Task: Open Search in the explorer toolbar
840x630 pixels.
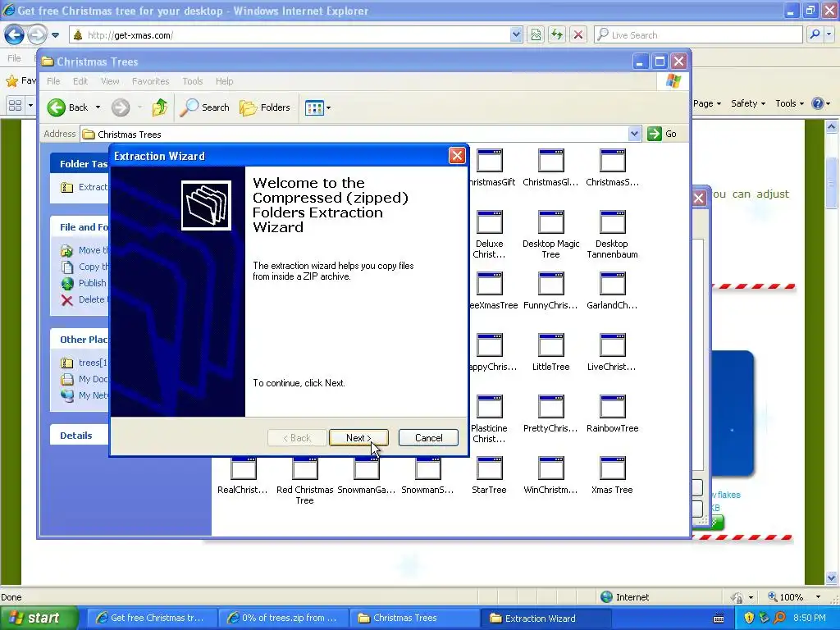Action: (x=204, y=107)
